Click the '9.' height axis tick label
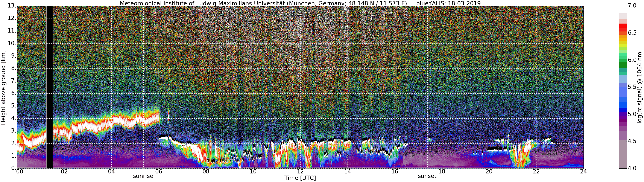644x182 pixels. point(13,56)
